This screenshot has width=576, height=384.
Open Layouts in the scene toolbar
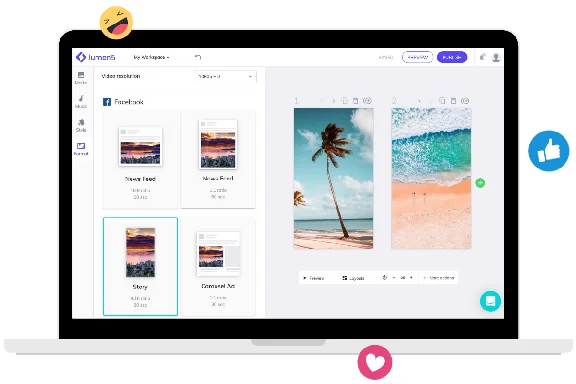coord(353,278)
